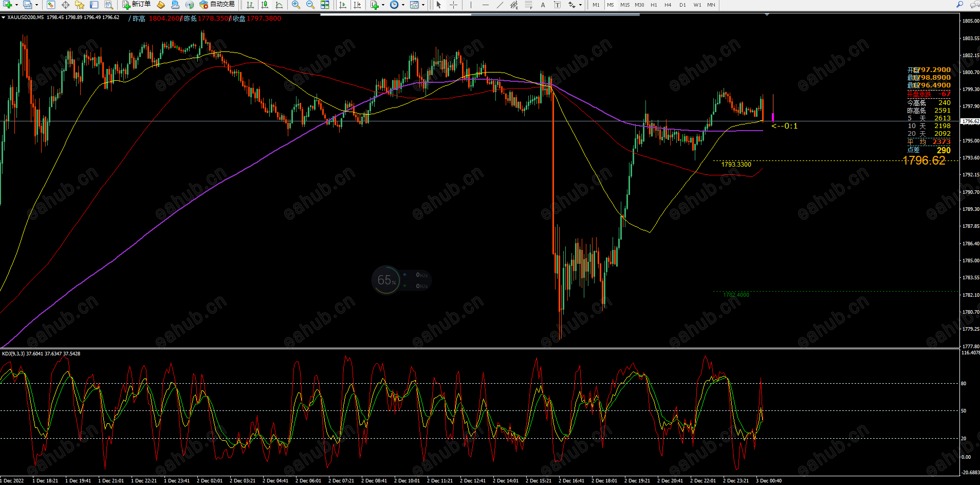Click the 3 Dec 00:40 time label
This screenshot has width=980, height=485.
click(x=769, y=481)
